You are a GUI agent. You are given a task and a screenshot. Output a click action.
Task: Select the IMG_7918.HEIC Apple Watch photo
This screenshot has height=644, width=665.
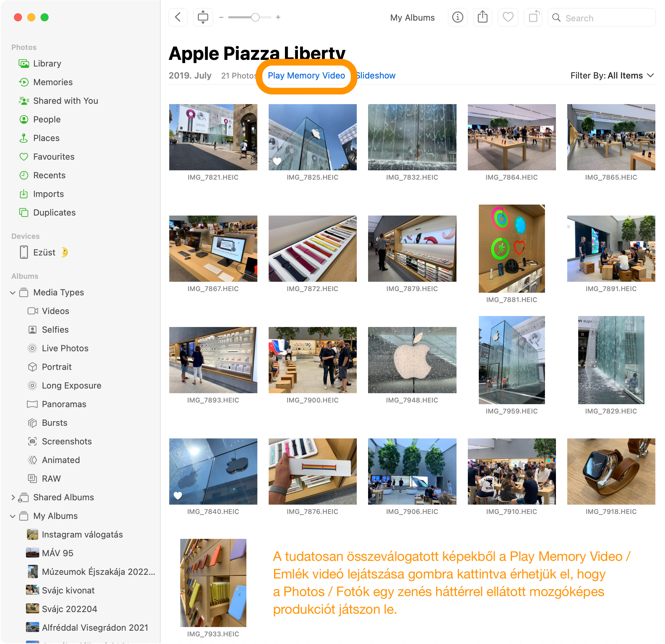point(611,471)
